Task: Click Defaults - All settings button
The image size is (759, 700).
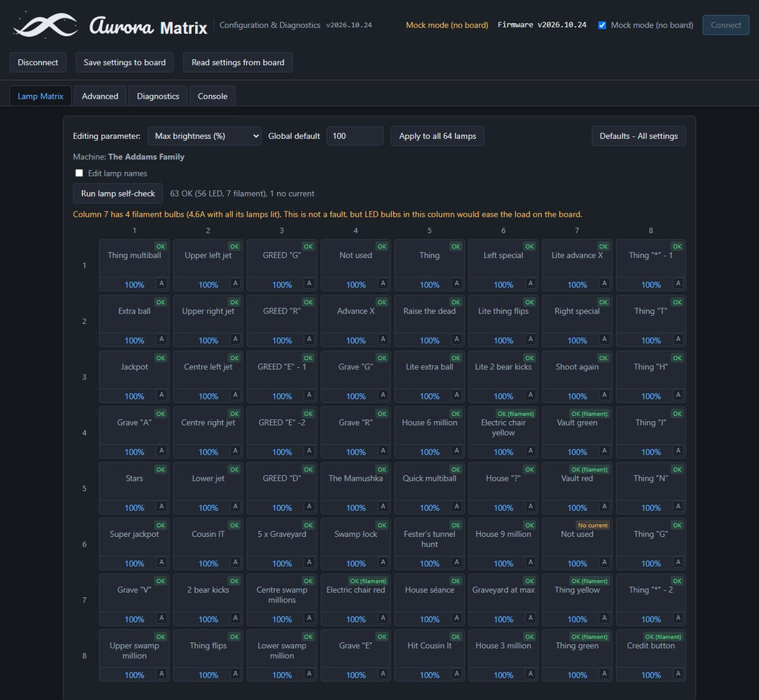Action: (x=638, y=136)
